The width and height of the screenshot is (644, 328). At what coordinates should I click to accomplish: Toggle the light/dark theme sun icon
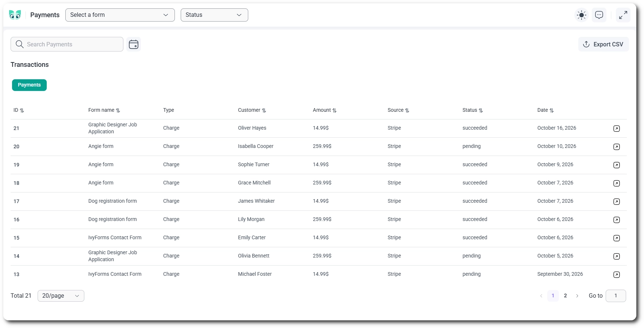[x=582, y=15]
